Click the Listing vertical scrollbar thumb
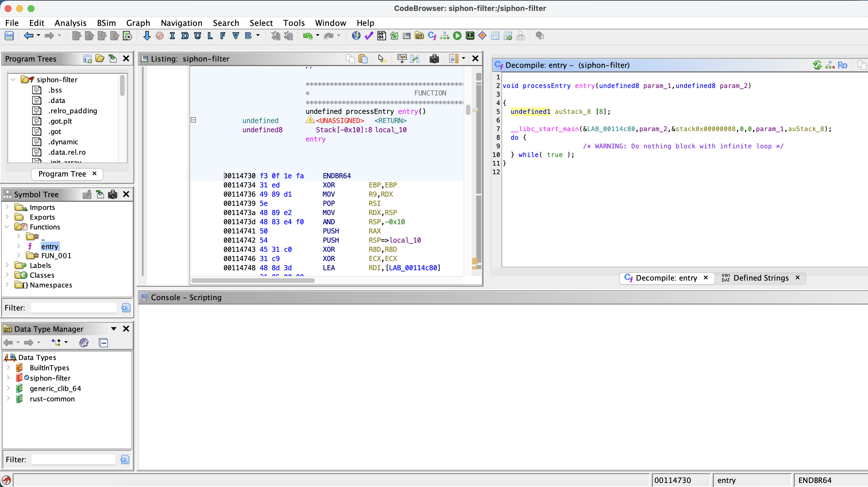The width and height of the screenshot is (868, 487). pos(468,110)
